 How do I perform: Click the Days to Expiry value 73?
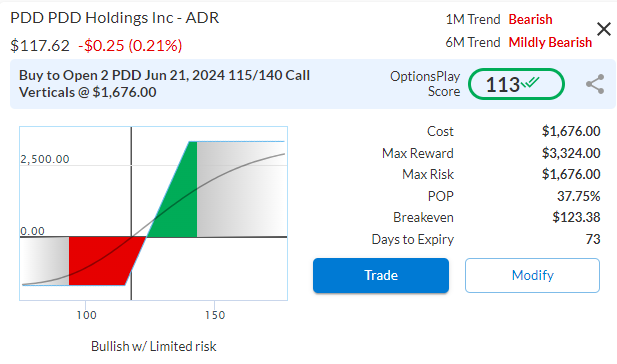pos(593,239)
